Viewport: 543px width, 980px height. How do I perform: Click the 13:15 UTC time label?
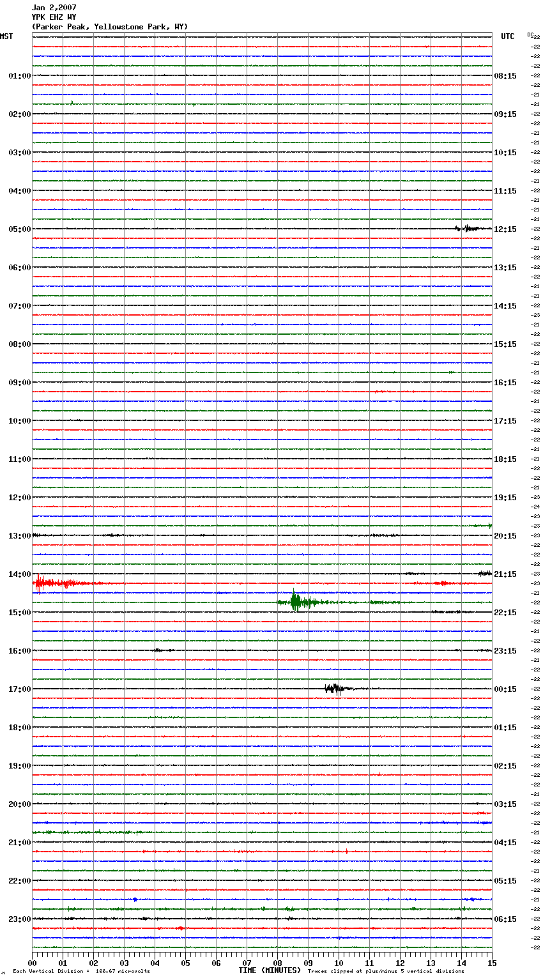point(505,268)
